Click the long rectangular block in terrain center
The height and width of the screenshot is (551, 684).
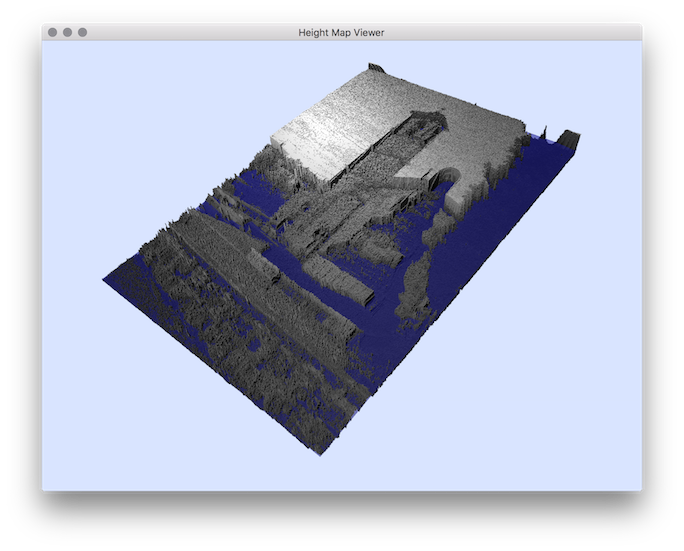tap(335, 280)
